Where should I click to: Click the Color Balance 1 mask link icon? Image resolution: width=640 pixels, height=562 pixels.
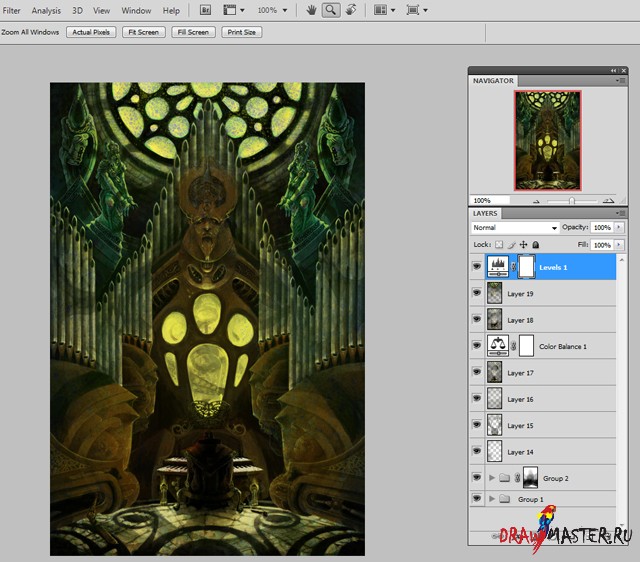[x=513, y=346]
